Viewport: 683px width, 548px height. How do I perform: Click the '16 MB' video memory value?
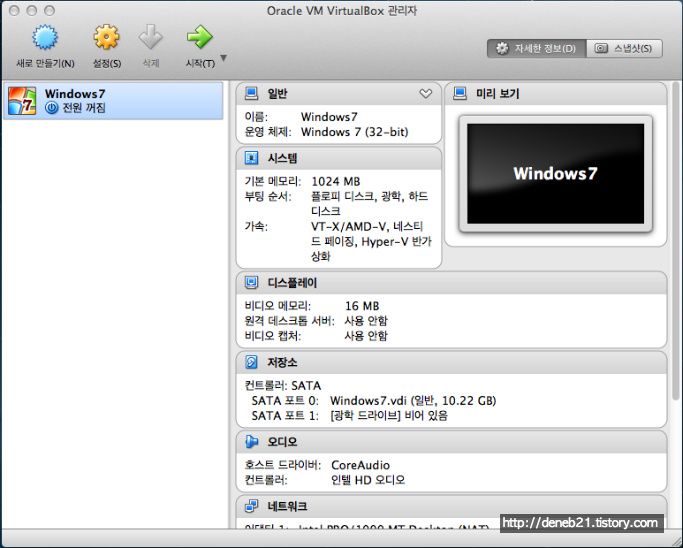362,306
